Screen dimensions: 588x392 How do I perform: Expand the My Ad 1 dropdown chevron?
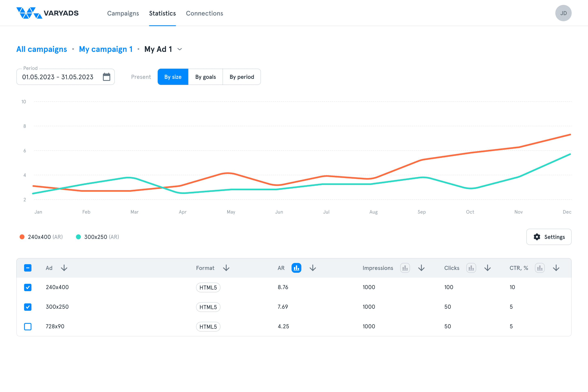tap(180, 49)
